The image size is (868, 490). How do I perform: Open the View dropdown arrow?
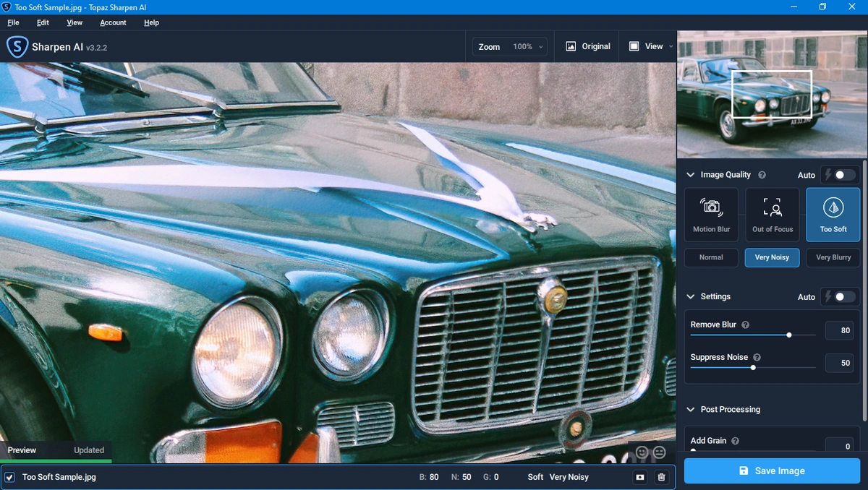pos(671,46)
